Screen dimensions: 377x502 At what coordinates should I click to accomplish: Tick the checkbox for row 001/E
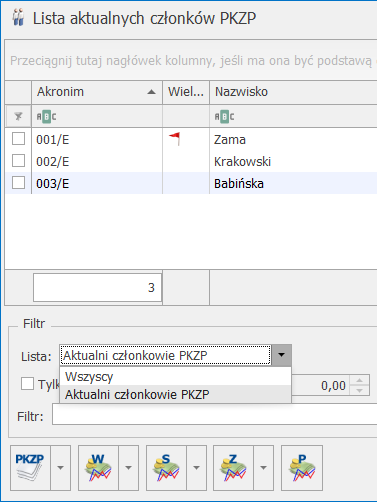tap(18, 139)
